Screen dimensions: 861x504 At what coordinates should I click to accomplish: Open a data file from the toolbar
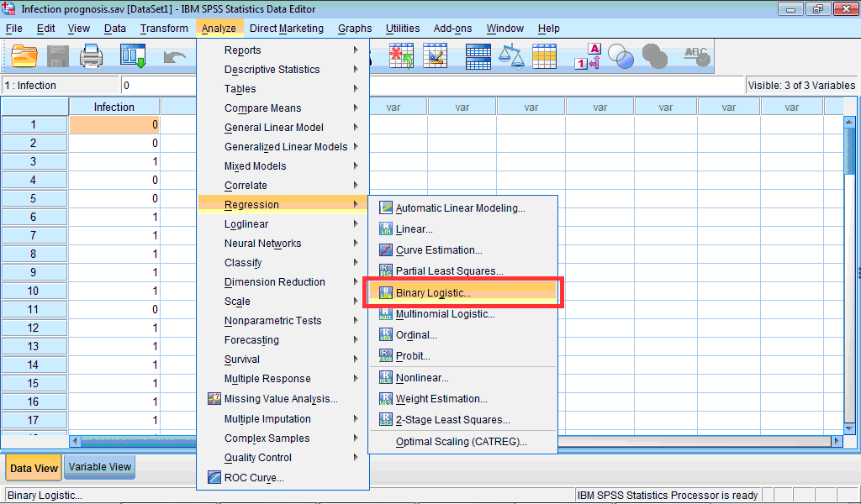click(x=24, y=56)
